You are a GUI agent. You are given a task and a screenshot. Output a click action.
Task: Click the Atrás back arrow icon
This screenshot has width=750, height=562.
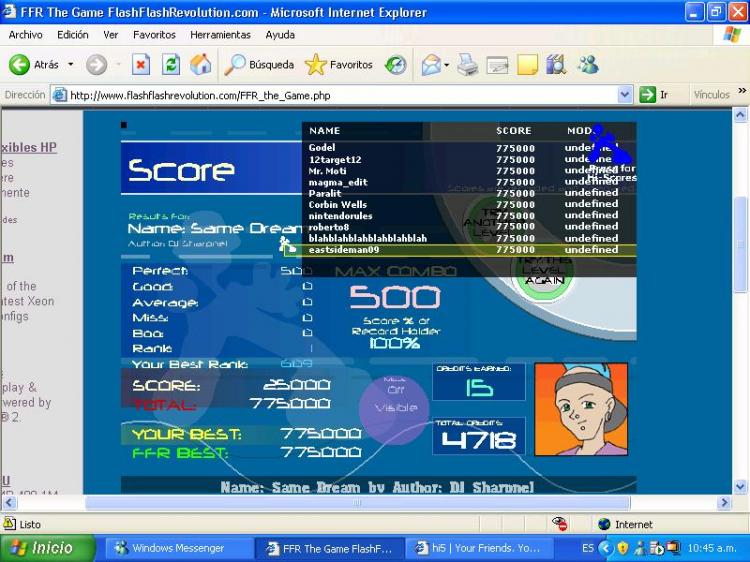(20, 65)
